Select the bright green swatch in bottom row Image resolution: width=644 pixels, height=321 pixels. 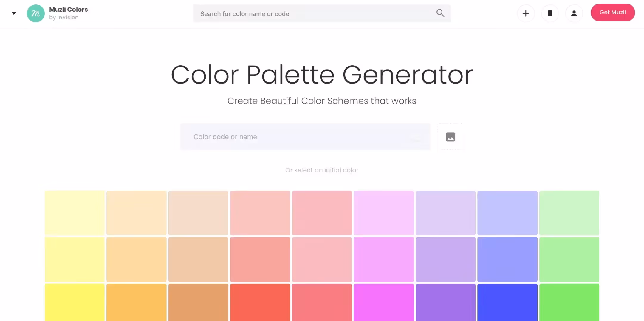569,302
